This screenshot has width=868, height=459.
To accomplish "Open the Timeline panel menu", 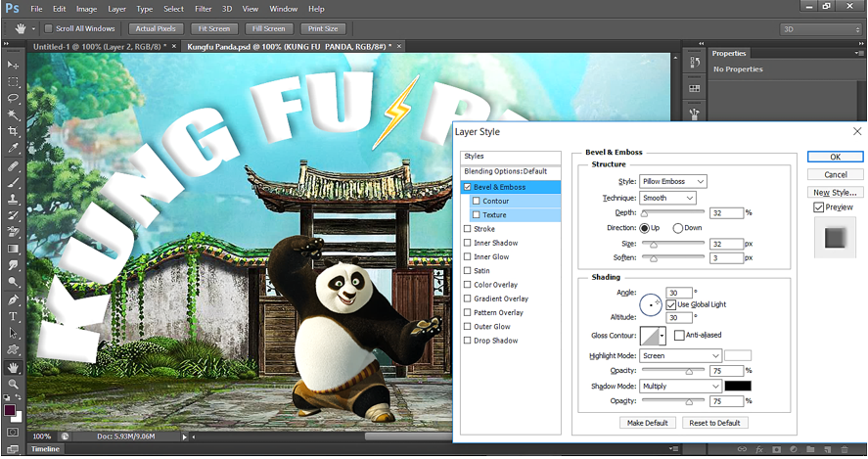I will coord(673,449).
